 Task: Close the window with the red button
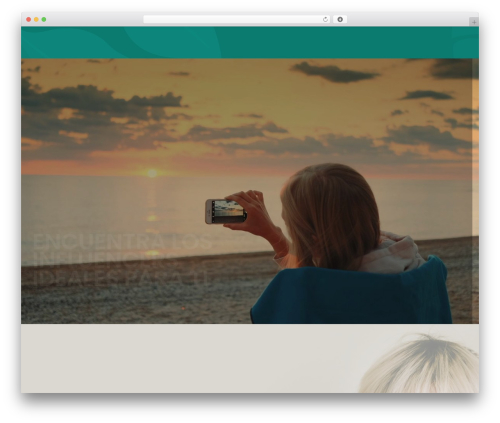pyautogui.click(x=29, y=19)
